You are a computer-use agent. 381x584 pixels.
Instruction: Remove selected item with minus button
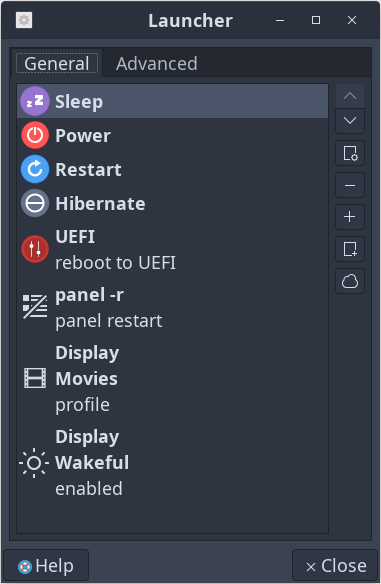350,185
